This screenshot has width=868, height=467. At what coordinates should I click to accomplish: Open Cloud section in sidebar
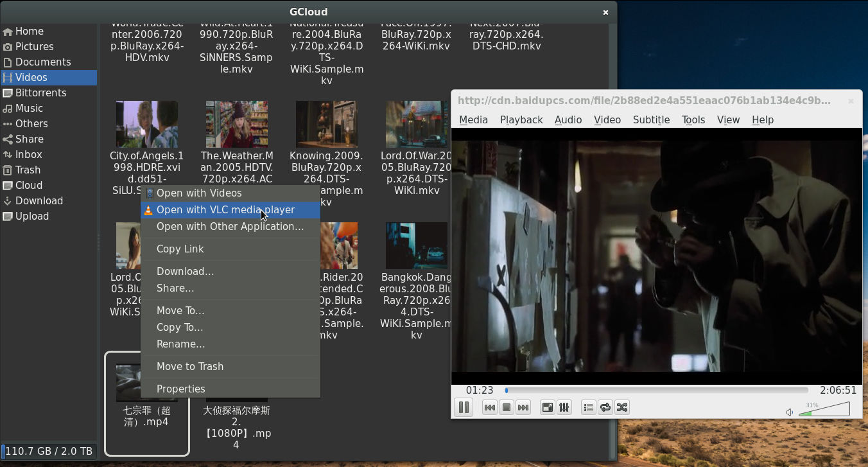coord(49,185)
